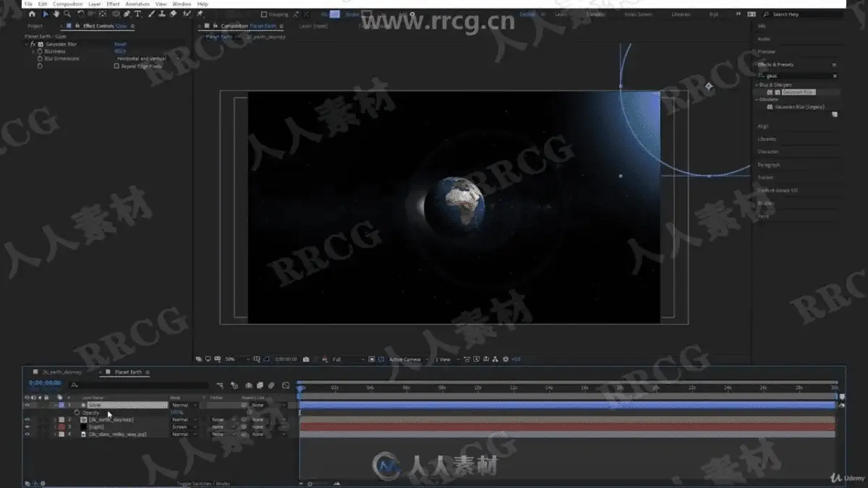Expand the Content-Aware Fill panel
Screen dimensions: 868x488
777,190
